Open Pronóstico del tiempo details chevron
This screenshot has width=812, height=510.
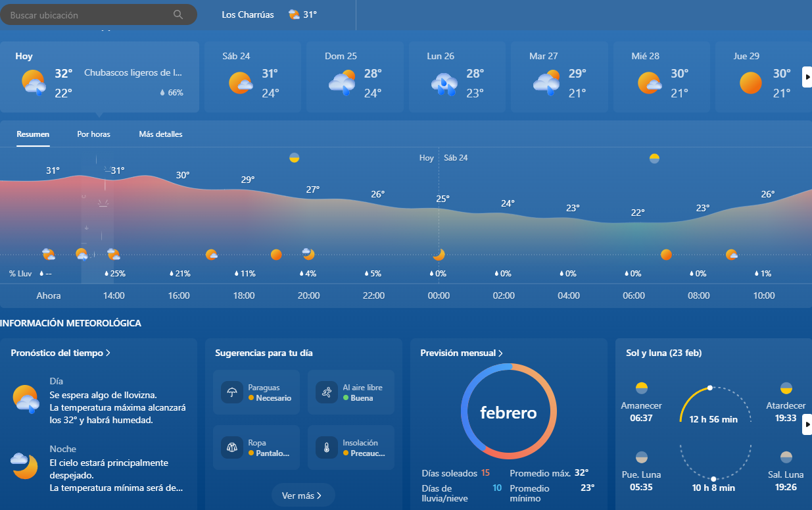(108, 353)
